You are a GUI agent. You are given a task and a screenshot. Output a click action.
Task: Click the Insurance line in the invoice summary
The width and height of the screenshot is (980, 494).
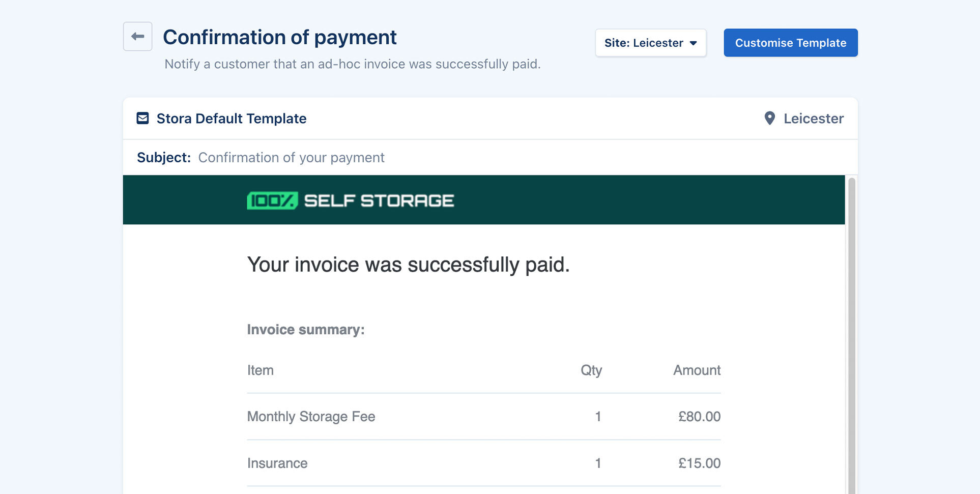[x=277, y=463]
